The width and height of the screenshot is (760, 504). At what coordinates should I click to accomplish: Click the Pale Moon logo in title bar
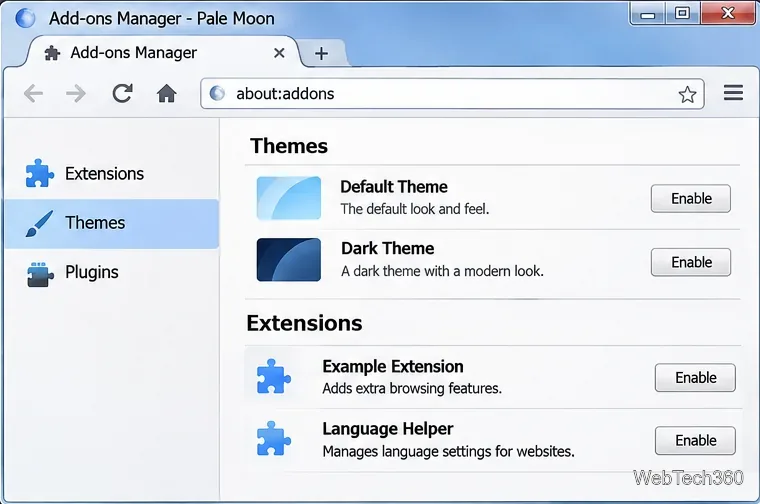click(x=25, y=18)
